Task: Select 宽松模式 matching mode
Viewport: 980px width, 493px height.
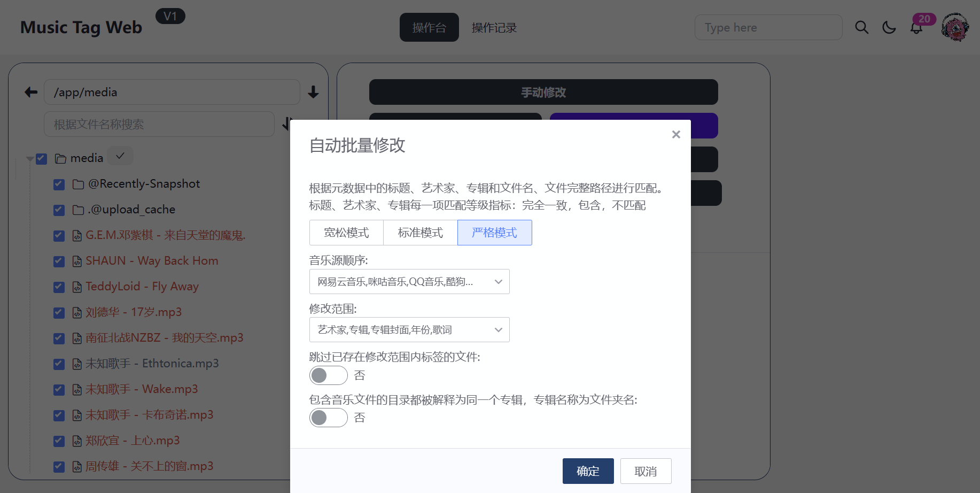Action: pos(346,233)
